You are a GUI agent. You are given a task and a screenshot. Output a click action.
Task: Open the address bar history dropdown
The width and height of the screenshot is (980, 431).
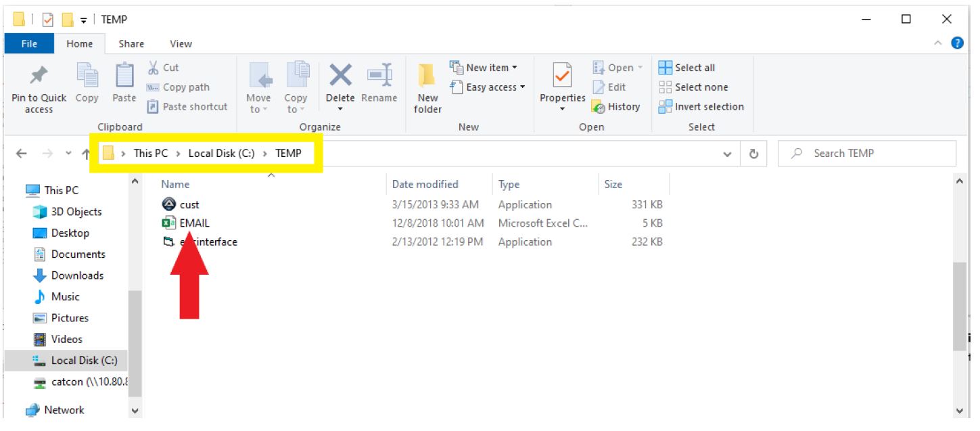[727, 154]
